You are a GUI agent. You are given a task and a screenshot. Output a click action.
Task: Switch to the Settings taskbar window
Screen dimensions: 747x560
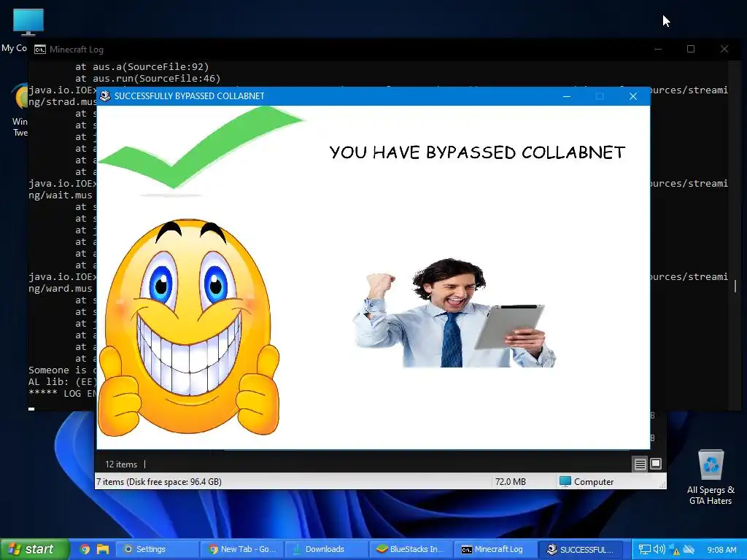point(158,549)
